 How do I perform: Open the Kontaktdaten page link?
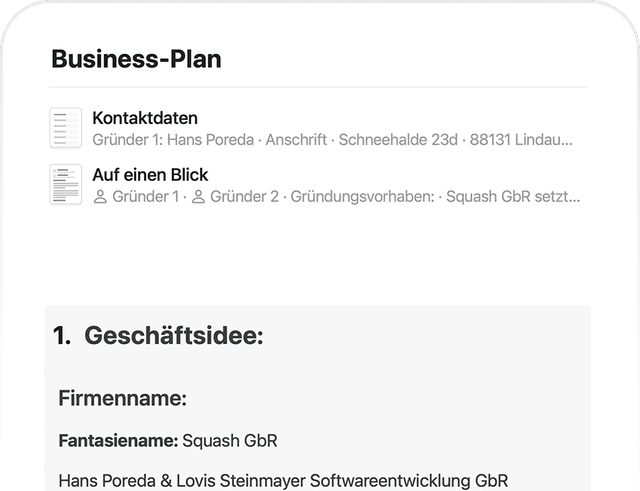point(145,118)
